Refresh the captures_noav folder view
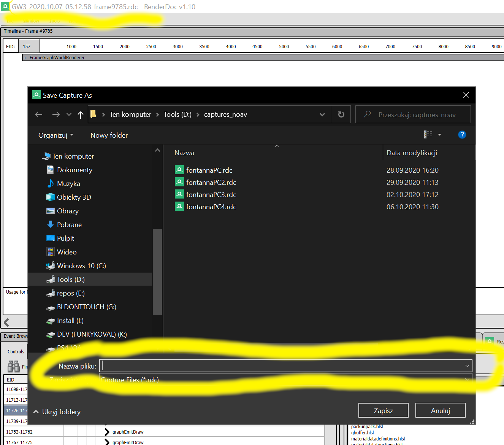This screenshot has width=504, height=445. tap(341, 114)
